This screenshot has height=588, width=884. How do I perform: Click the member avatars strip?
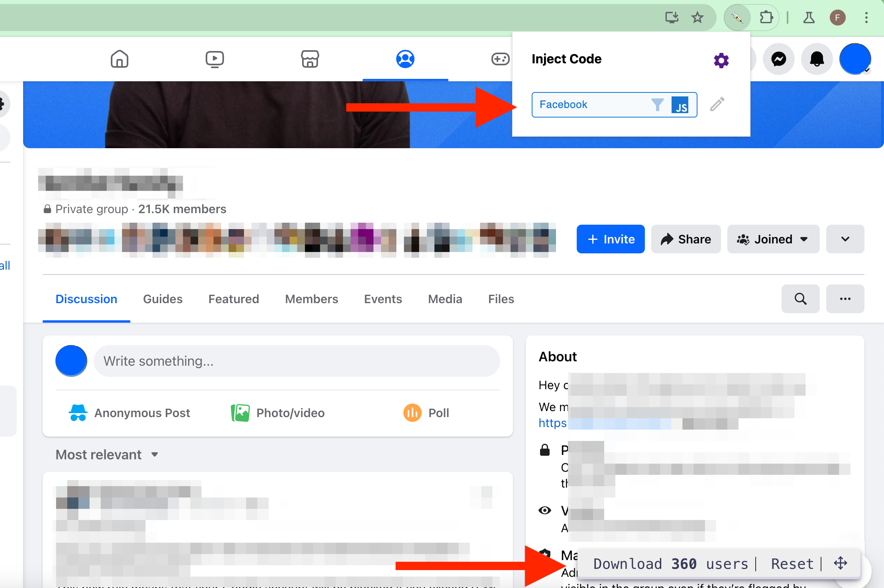[297, 239]
